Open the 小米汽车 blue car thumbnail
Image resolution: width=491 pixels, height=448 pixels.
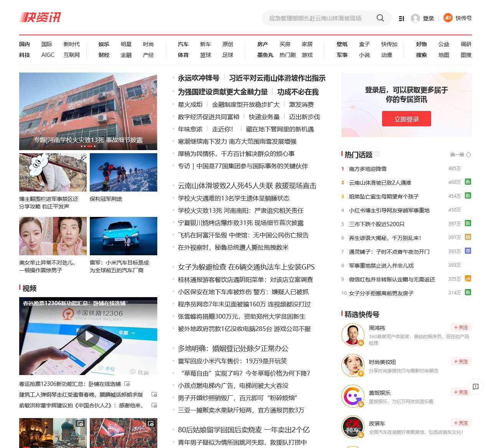click(124, 236)
